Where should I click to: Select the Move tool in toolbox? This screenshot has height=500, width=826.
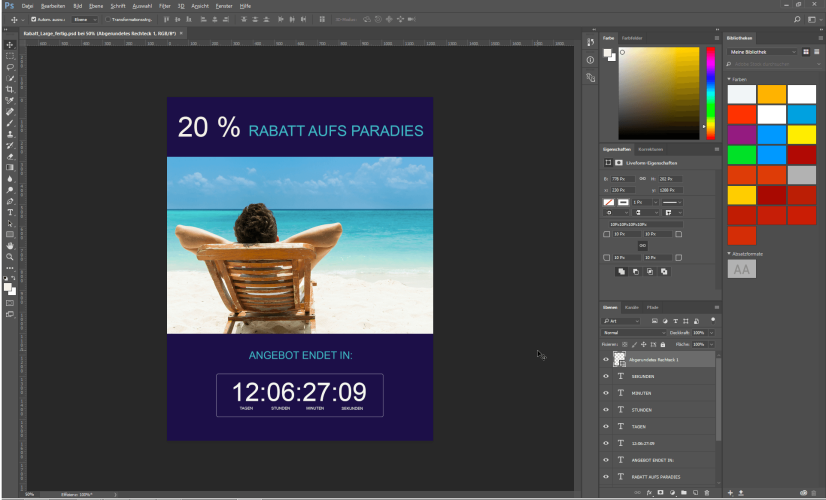pyautogui.click(x=10, y=45)
